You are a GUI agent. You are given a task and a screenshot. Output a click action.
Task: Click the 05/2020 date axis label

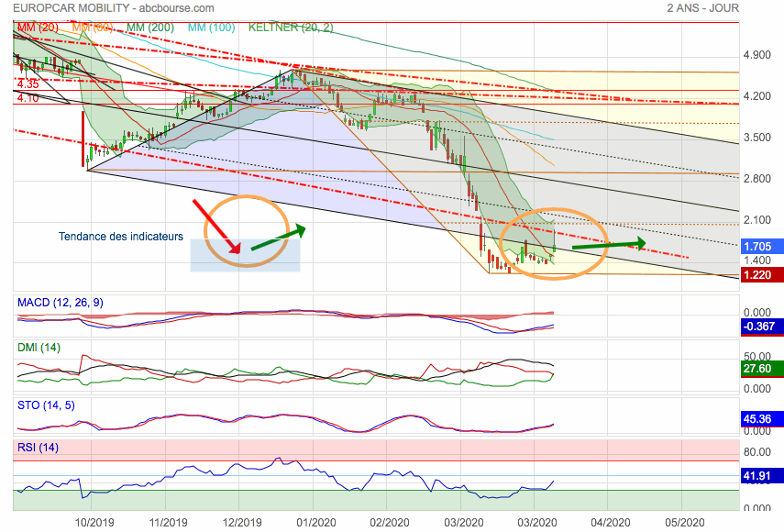pyautogui.click(x=684, y=523)
